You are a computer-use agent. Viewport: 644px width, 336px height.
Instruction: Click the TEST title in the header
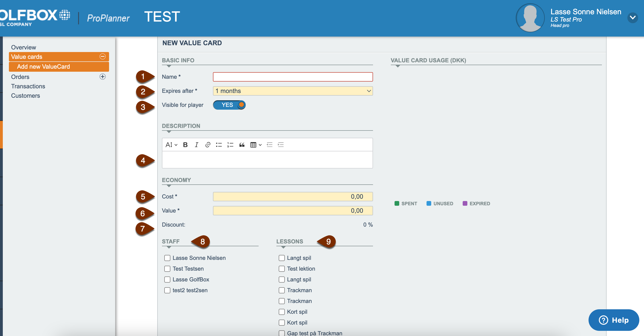(162, 17)
